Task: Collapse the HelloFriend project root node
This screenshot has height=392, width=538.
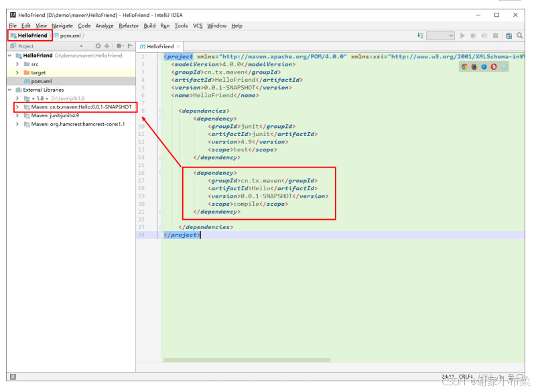Action: (x=10, y=56)
